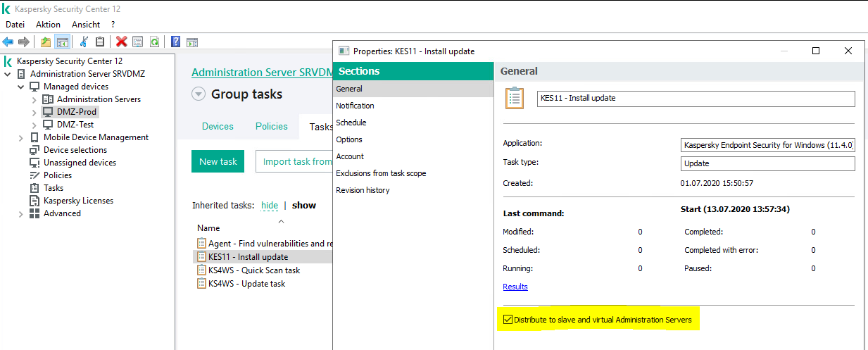868x350 pixels.
Task: Open the ? help menu
Action: 113,25
